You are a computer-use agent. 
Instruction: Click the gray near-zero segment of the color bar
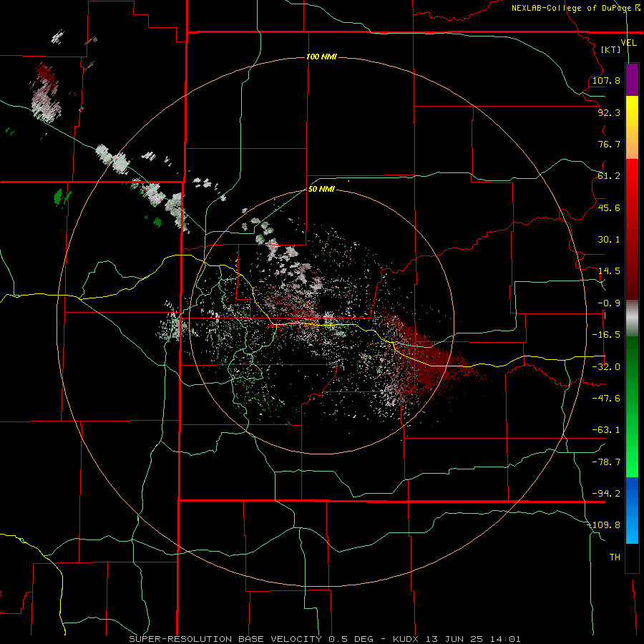coord(632,318)
